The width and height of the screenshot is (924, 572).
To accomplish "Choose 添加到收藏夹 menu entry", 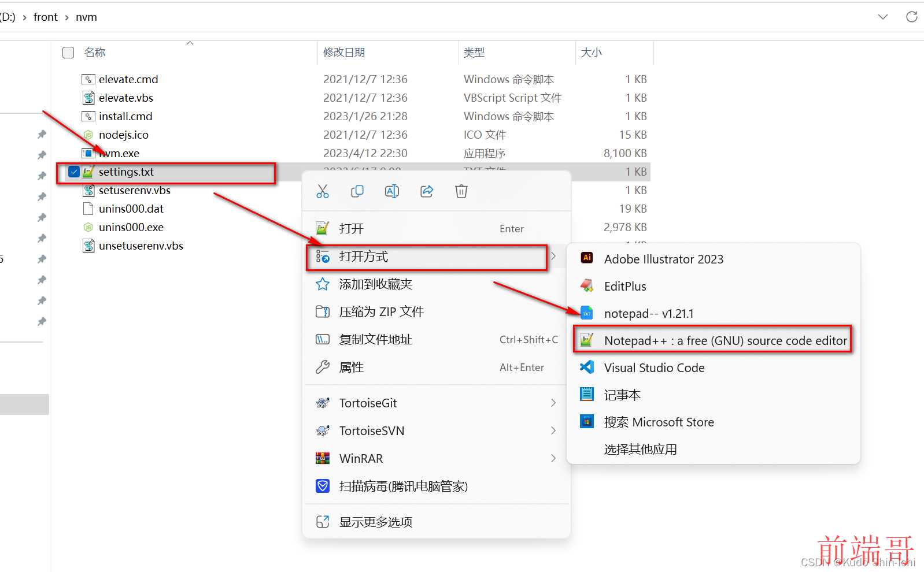I will pos(437,284).
